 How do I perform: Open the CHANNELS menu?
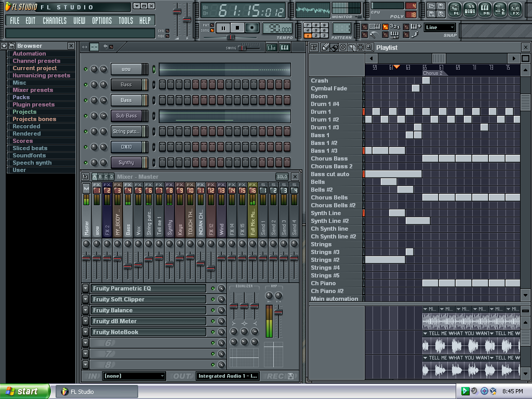click(x=55, y=21)
